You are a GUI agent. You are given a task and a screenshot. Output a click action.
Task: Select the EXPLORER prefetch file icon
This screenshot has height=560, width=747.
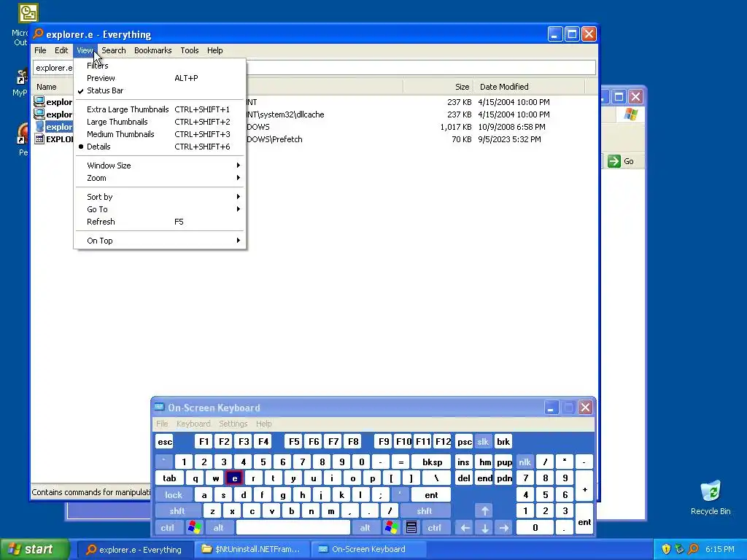coord(39,139)
